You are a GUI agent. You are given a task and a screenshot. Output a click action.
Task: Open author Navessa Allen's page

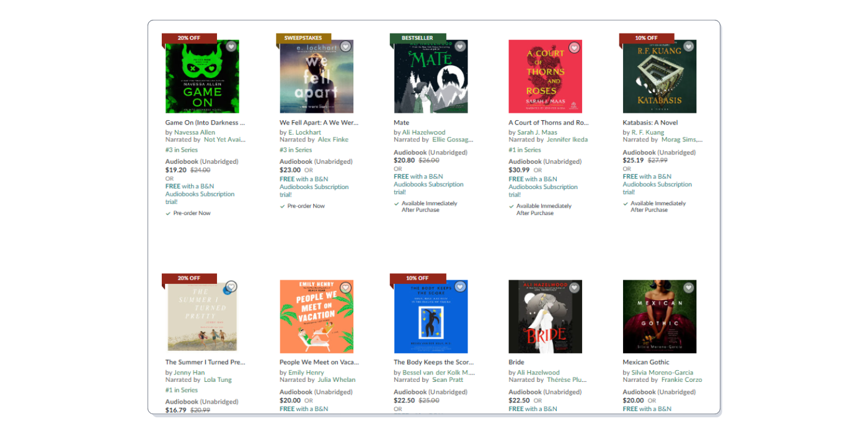point(195,132)
